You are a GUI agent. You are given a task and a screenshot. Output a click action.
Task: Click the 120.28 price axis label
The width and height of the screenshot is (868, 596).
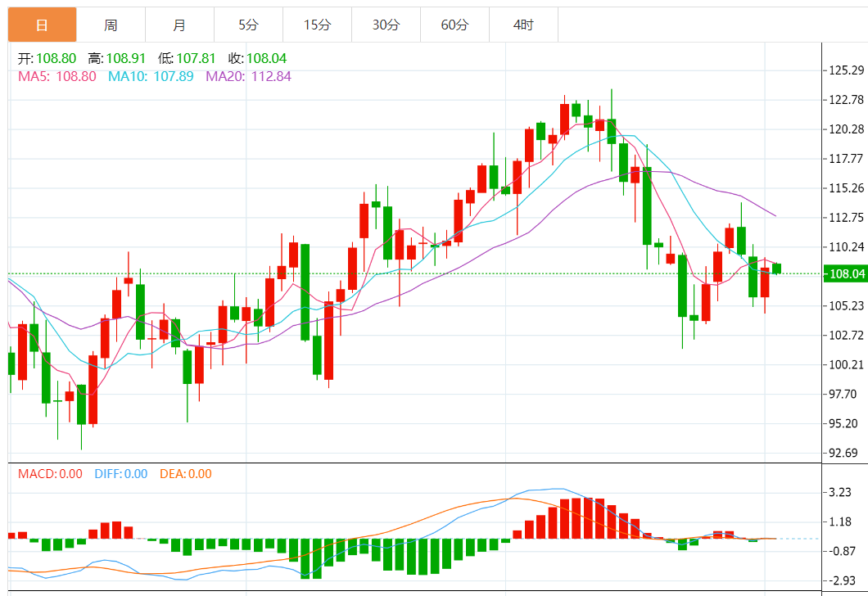pyautogui.click(x=847, y=129)
